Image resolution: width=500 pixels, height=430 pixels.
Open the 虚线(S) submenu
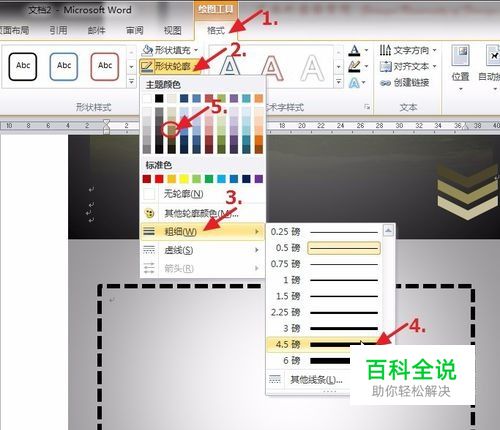(202, 250)
